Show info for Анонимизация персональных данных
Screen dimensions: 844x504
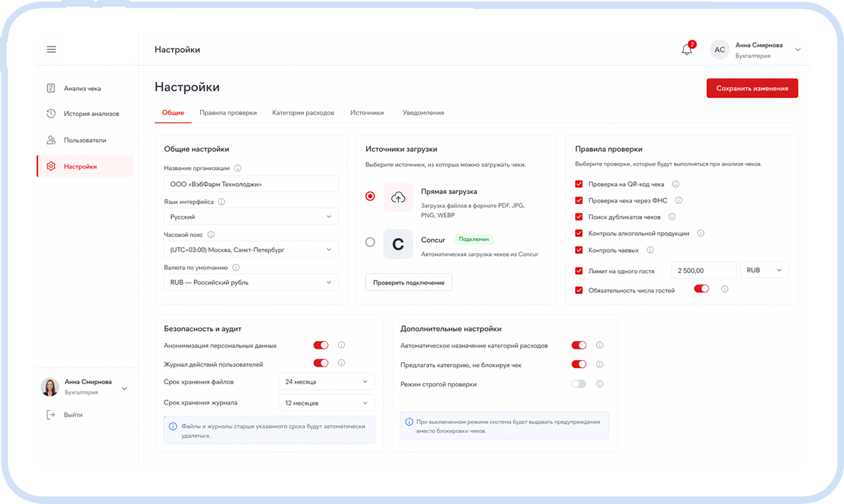pos(342,345)
